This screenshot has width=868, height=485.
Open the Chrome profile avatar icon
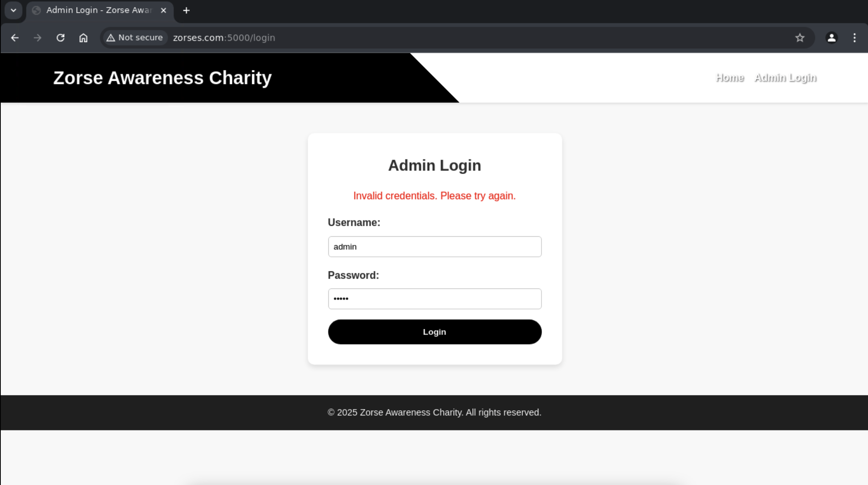[831, 38]
